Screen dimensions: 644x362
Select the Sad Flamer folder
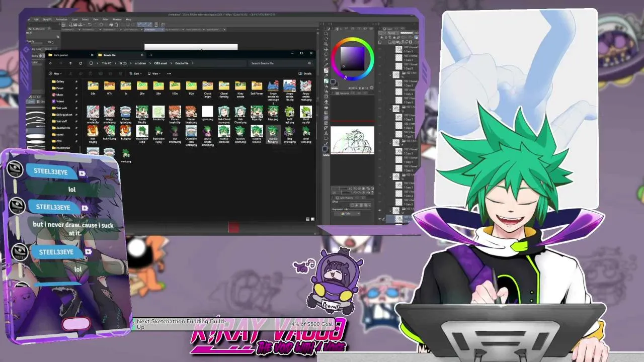pos(257,88)
